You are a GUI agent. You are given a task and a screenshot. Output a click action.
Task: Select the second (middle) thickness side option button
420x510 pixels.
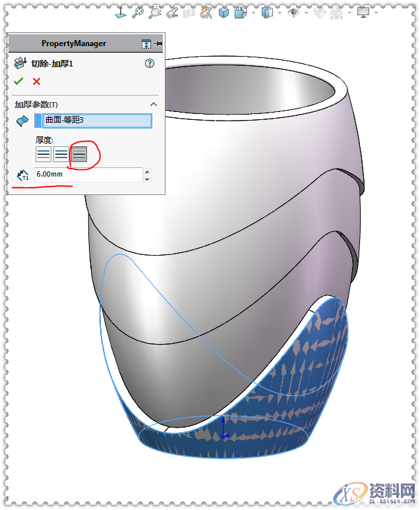(x=61, y=154)
